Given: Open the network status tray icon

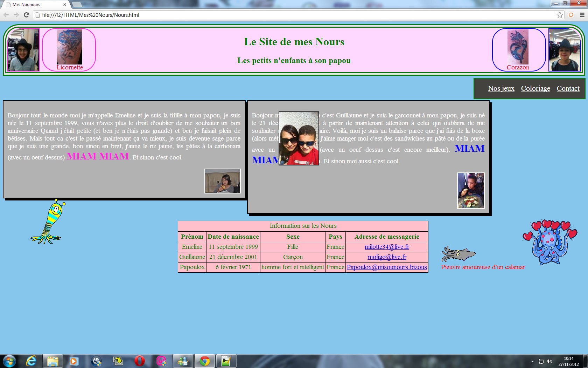Looking at the screenshot, I should pos(541,361).
